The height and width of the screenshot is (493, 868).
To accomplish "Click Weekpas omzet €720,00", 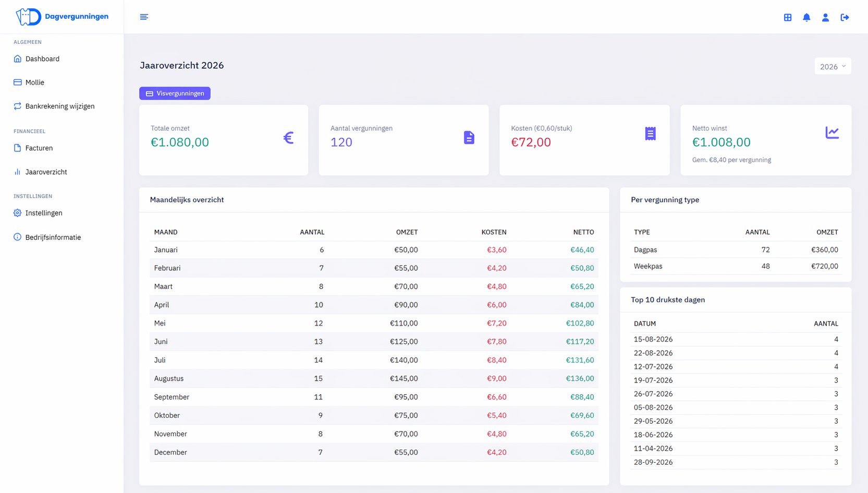I will [x=825, y=266].
